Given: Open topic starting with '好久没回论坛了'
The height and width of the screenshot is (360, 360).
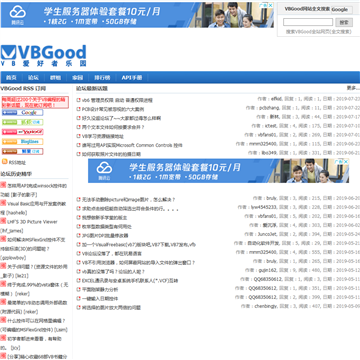Looking at the screenshot, I should 122,118.
